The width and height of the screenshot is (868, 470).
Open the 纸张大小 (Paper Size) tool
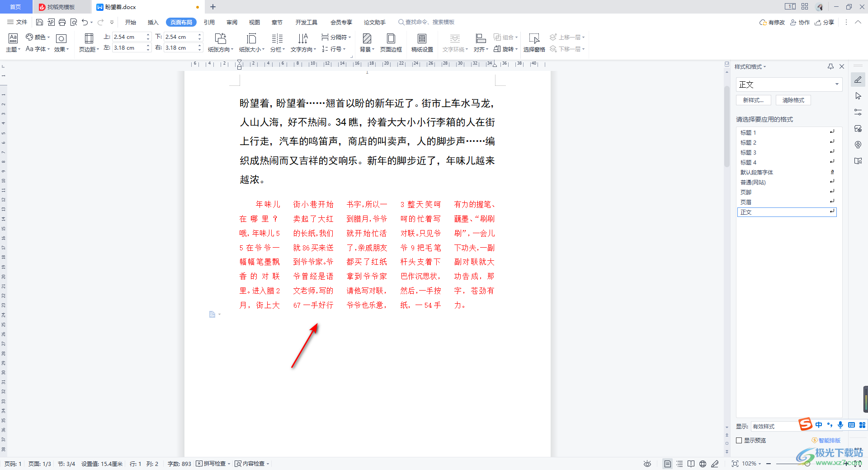click(251, 43)
